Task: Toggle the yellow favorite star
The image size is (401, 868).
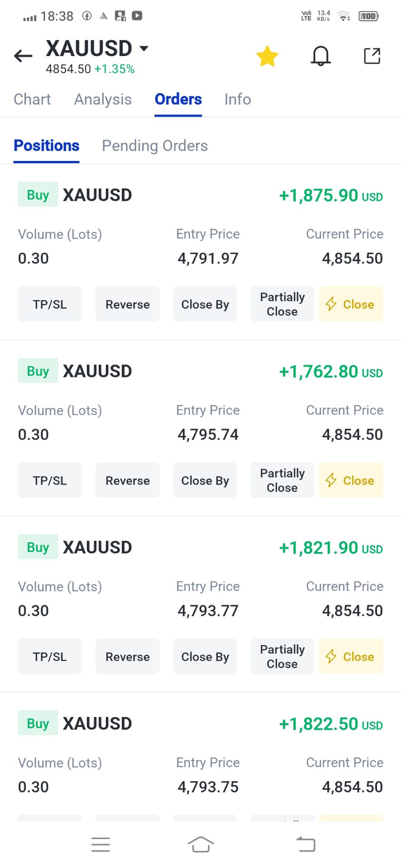Action: pyautogui.click(x=267, y=57)
